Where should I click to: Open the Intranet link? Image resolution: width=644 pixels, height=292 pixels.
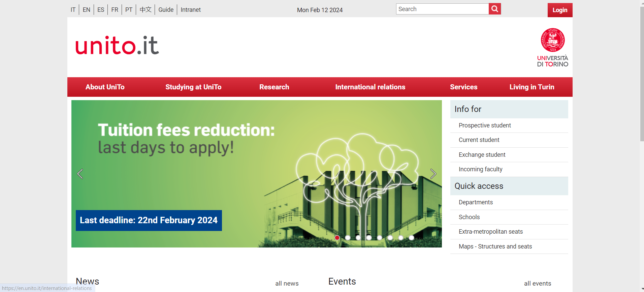click(x=191, y=10)
